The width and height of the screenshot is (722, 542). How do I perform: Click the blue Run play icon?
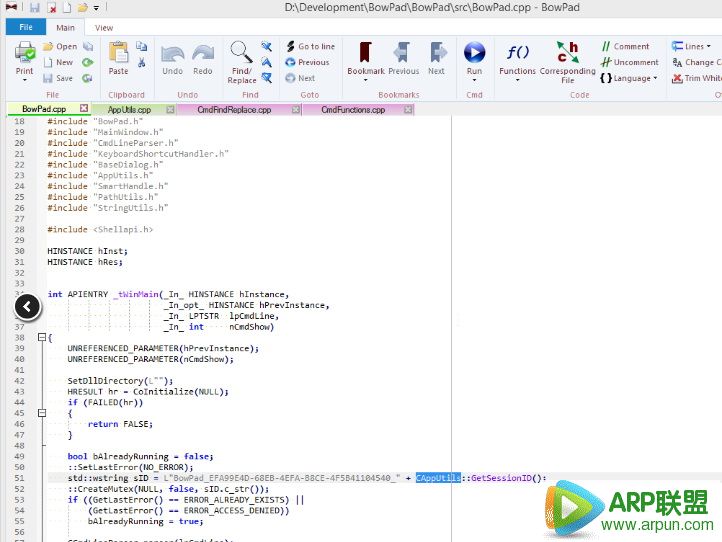pos(474,52)
